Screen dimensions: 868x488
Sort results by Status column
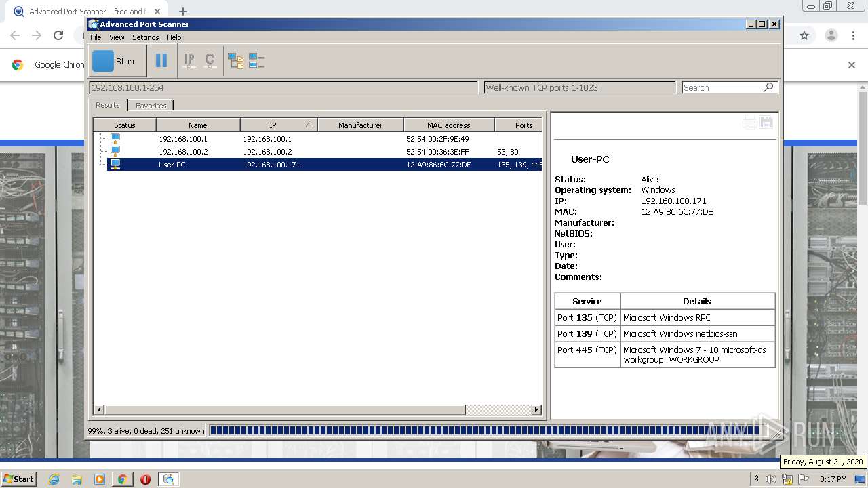[125, 125]
